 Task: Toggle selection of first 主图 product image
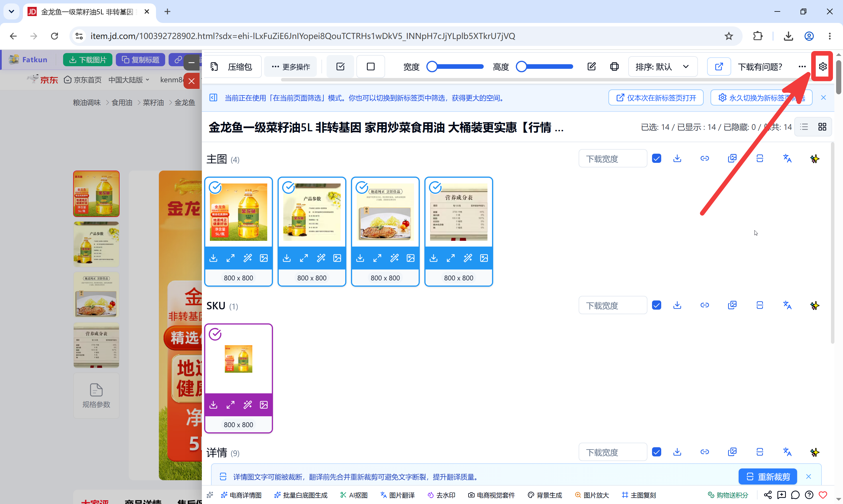click(215, 187)
